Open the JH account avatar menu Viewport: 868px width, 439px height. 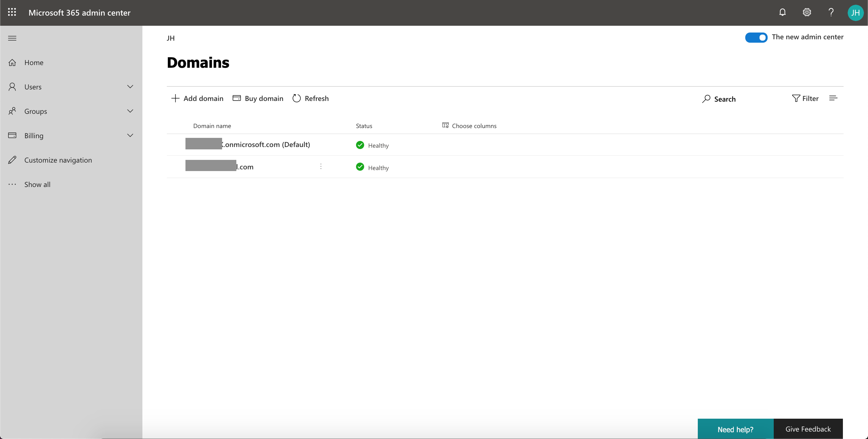coord(855,13)
